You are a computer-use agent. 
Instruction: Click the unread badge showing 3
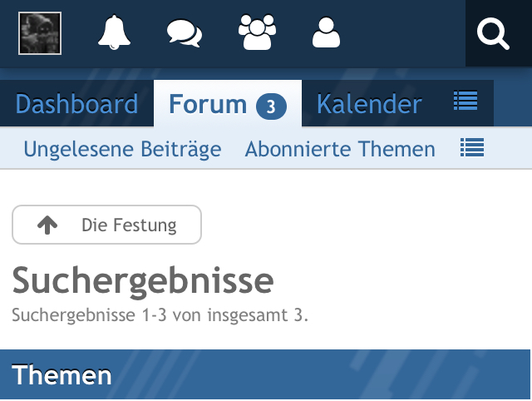[271, 106]
